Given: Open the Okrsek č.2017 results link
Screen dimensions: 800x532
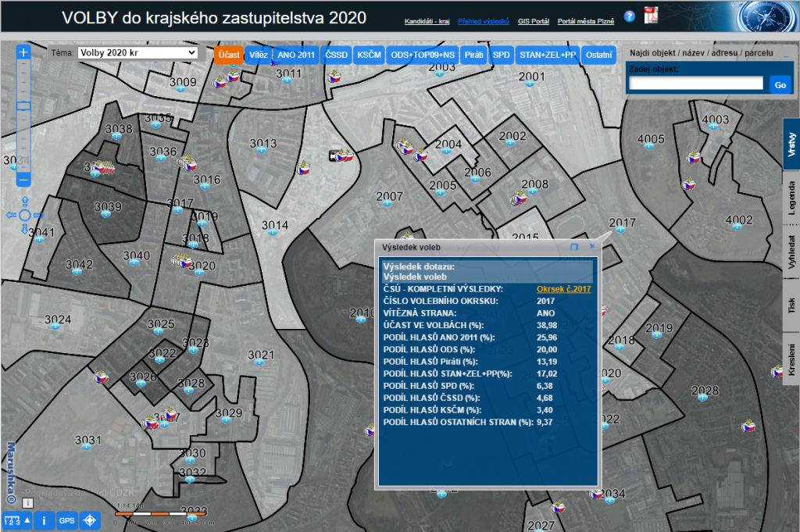Looking at the screenshot, I should pos(563,289).
